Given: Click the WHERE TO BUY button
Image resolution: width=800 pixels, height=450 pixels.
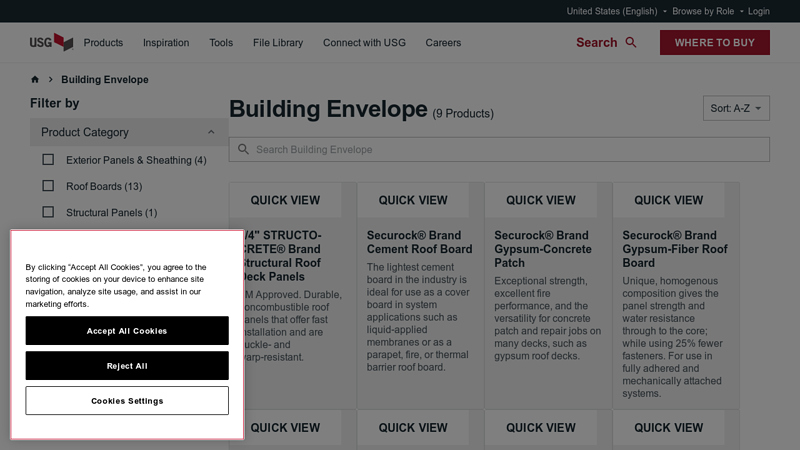Looking at the screenshot, I should (714, 42).
